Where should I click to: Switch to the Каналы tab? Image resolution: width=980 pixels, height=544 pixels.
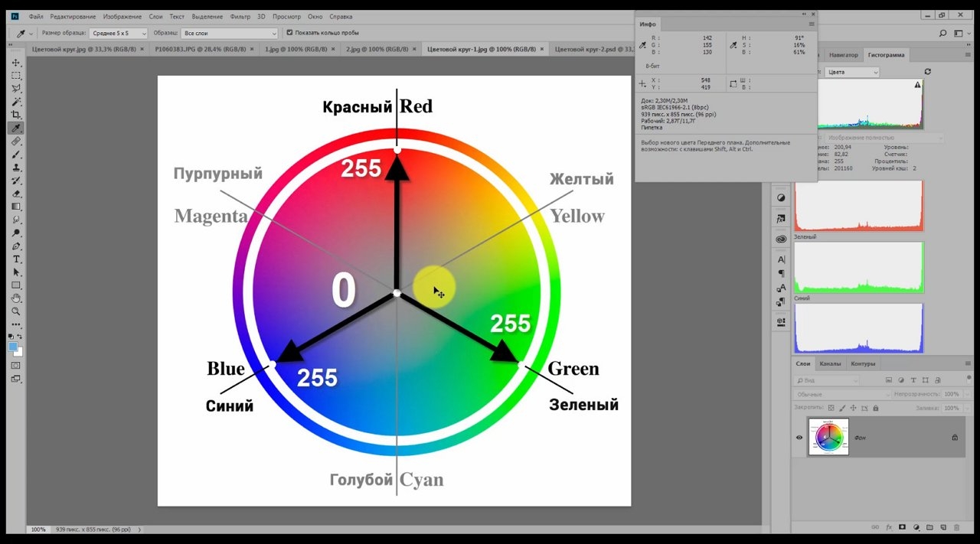pos(830,363)
